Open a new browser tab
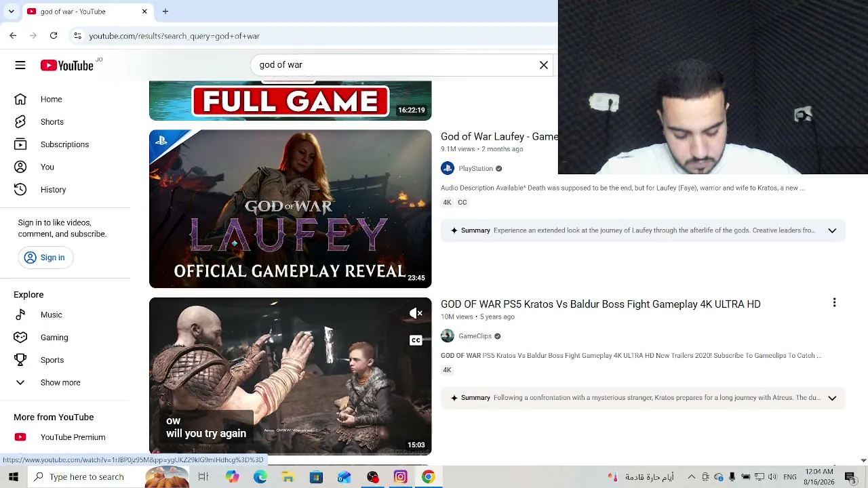Viewport: 868px width, 488px height. pyautogui.click(x=165, y=12)
